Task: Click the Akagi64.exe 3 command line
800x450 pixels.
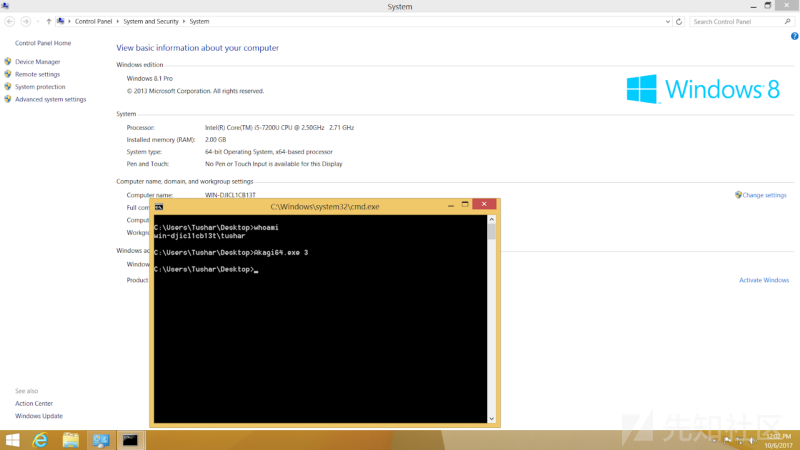Action: coord(231,253)
